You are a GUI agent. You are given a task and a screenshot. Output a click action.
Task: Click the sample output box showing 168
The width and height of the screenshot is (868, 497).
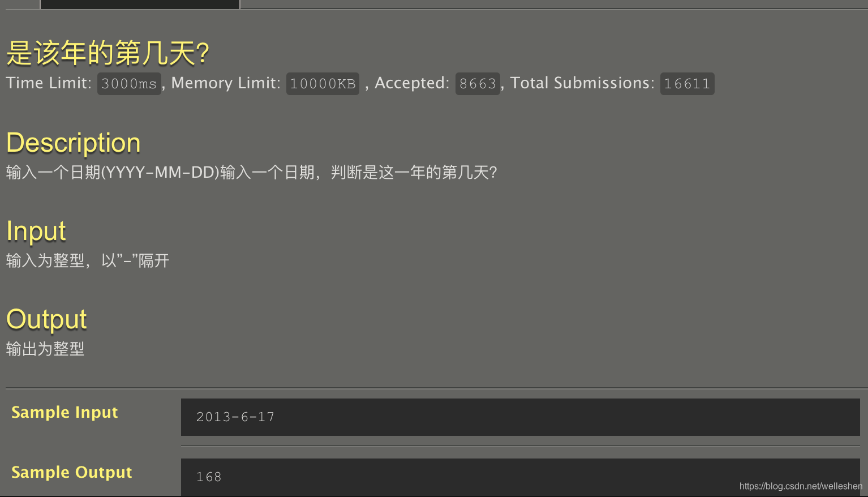[x=521, y=477]
